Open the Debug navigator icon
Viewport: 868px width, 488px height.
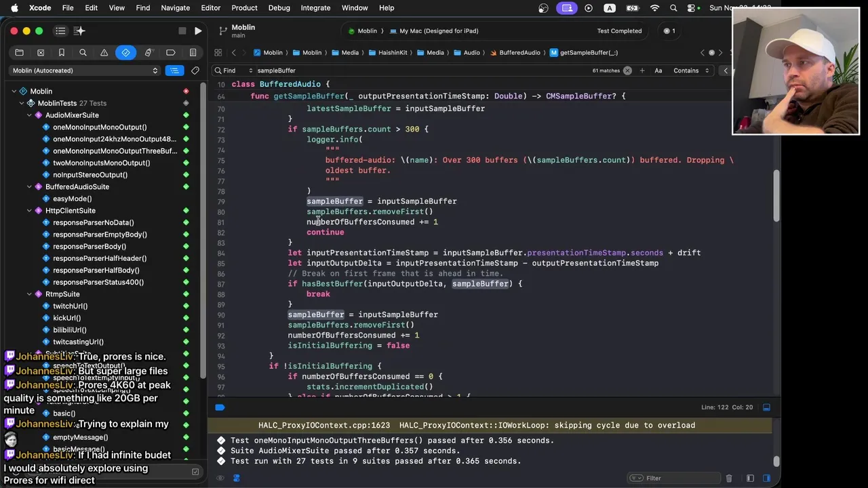149,53
